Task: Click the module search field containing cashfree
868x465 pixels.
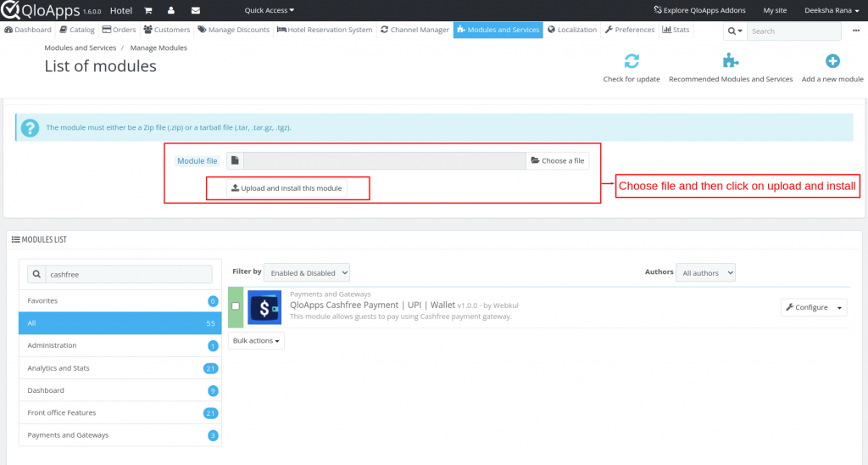Action: tap(129, 274)
